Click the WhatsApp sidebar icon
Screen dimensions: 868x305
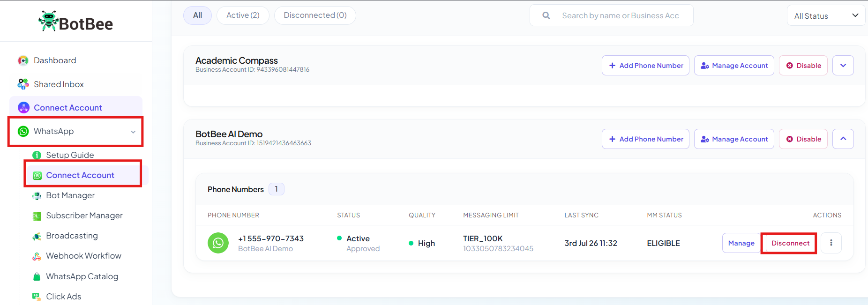23,131
